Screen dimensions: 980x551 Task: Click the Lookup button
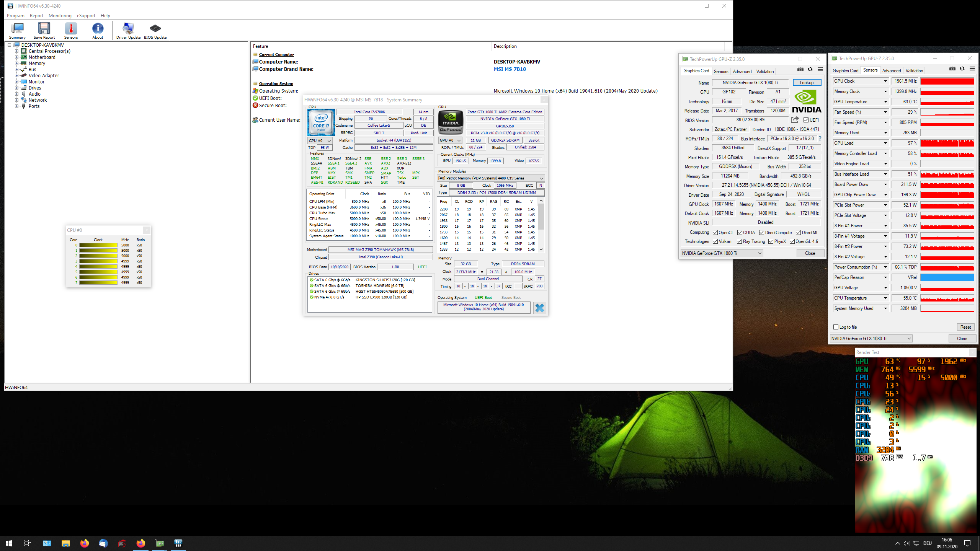pos(807,83)
